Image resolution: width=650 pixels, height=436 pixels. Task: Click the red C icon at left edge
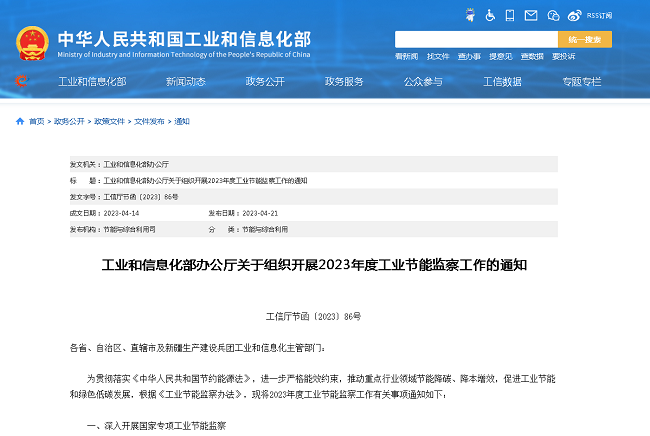click(20, 81)
